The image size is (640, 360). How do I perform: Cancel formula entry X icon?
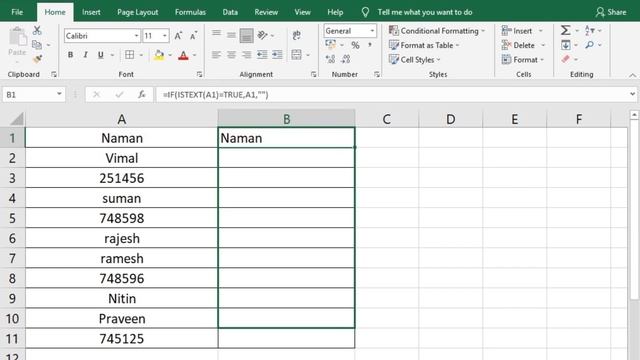(96, 95)
